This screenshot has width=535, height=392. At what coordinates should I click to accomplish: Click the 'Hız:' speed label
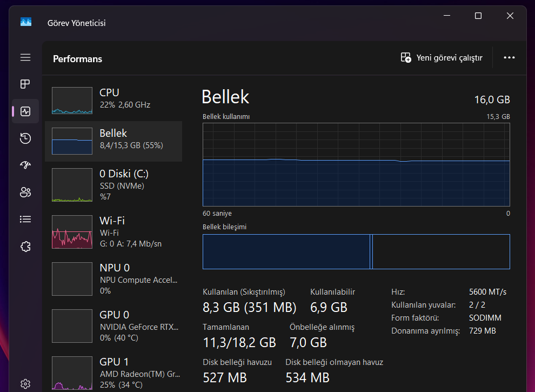pyautogui.click(x=398, y=292)
